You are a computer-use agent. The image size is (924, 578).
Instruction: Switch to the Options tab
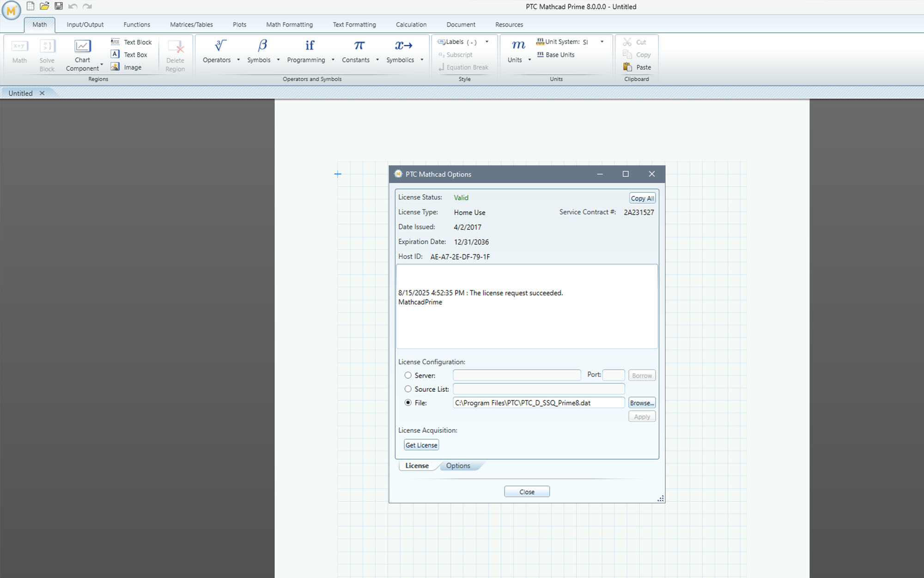pyautogui.click(x=458, y=466)
